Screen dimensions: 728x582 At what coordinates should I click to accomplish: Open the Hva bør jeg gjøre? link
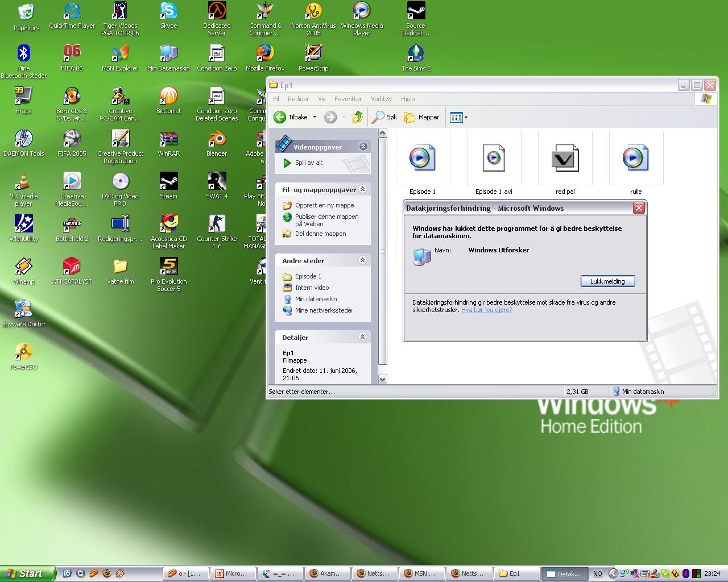[x=486, y=310]
